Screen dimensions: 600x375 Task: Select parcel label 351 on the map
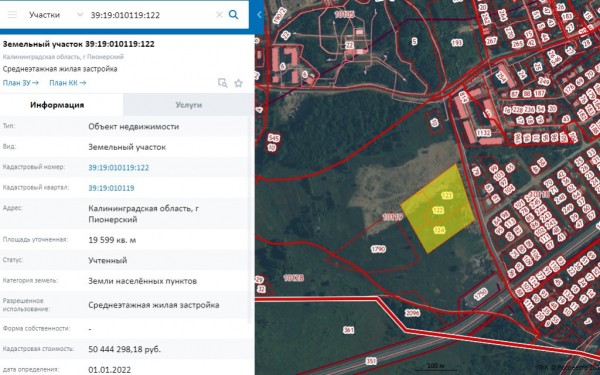click(371, 361)
